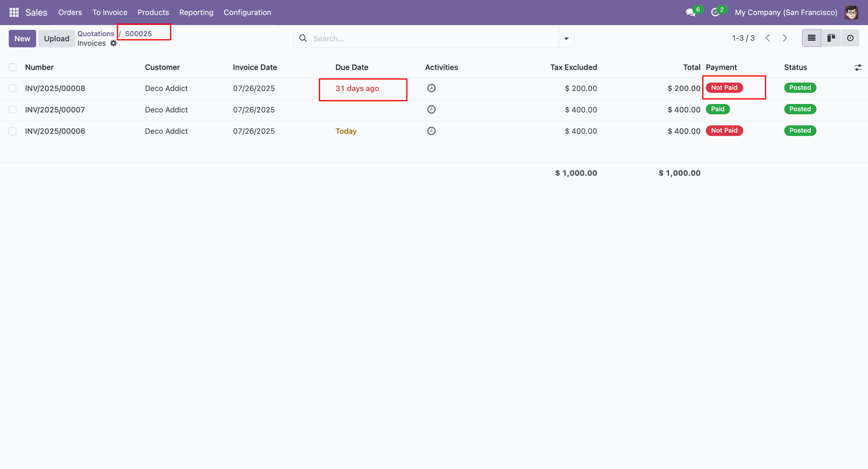Open the To Invoice menu
Image resolution: width=868 pixels, height=469 pixels.
point(110,12)
